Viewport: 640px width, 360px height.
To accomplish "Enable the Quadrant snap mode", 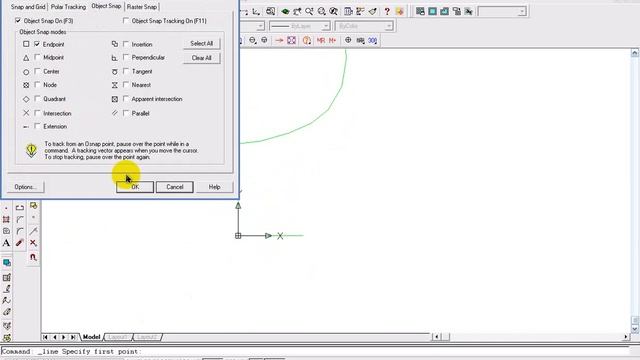I will [37, 99].
